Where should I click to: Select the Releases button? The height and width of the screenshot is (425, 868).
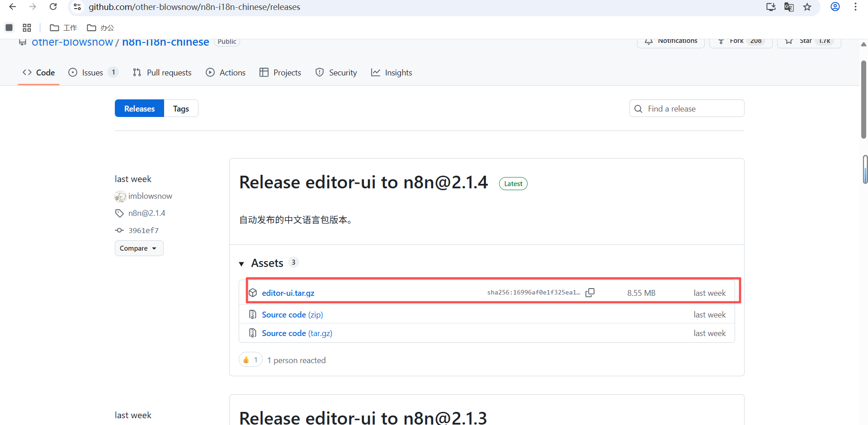point(139,108)
